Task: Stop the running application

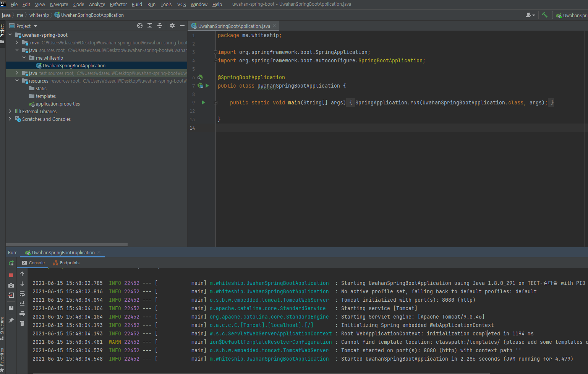Action: click(11, 275)
